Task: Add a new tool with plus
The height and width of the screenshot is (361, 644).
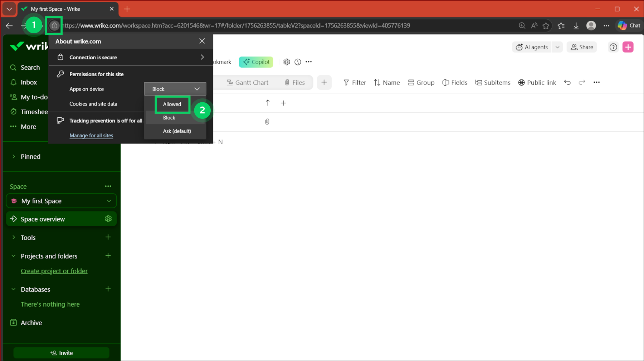Action: 108,237
